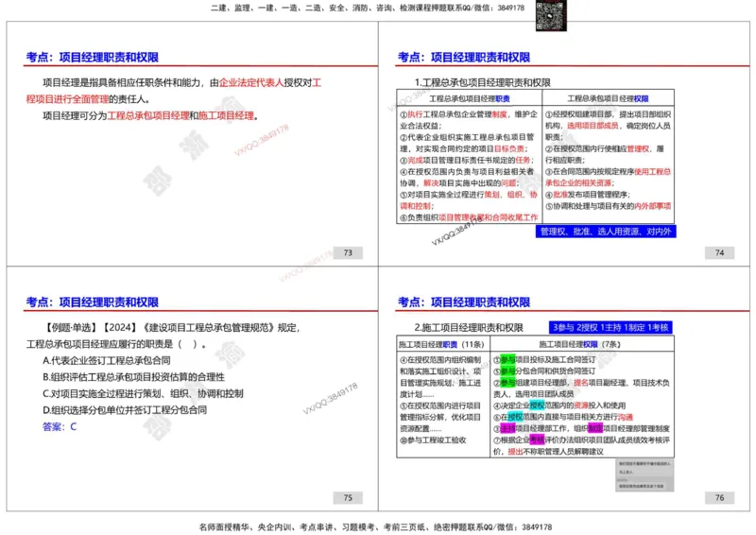Select option B.组织评估工程总承包项目投资估算的合理性
756x535 pixels.
[x=133, y=377]
